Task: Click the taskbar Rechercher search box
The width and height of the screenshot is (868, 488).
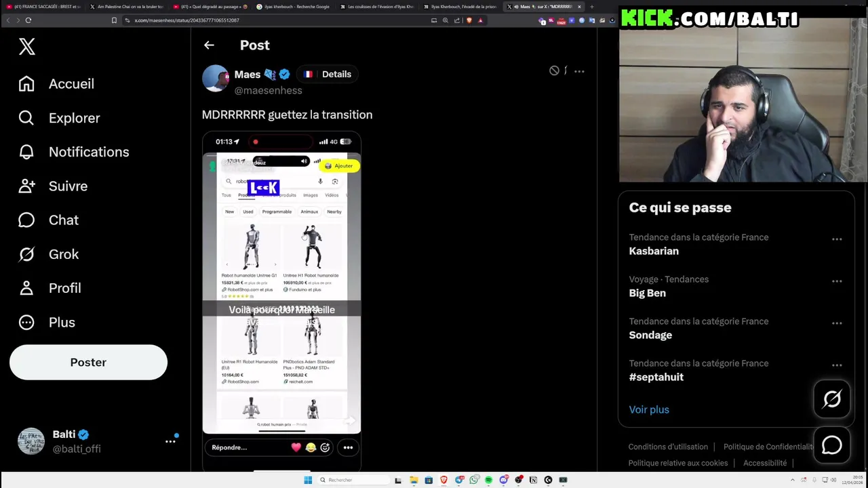Action: tap(353, 480)
